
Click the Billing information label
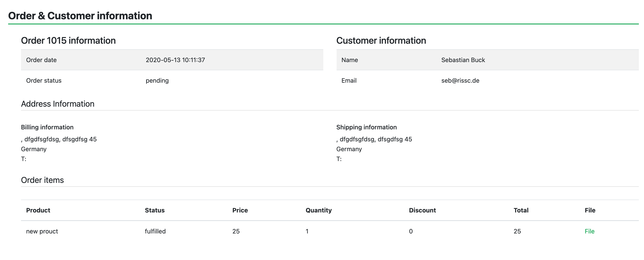tap(47, 127)
